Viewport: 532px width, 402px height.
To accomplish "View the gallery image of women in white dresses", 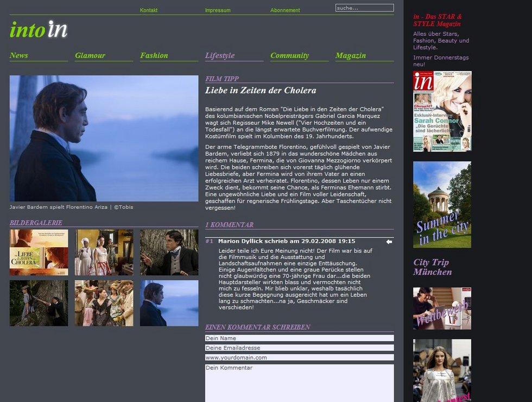I will click(x=104, y=252).
